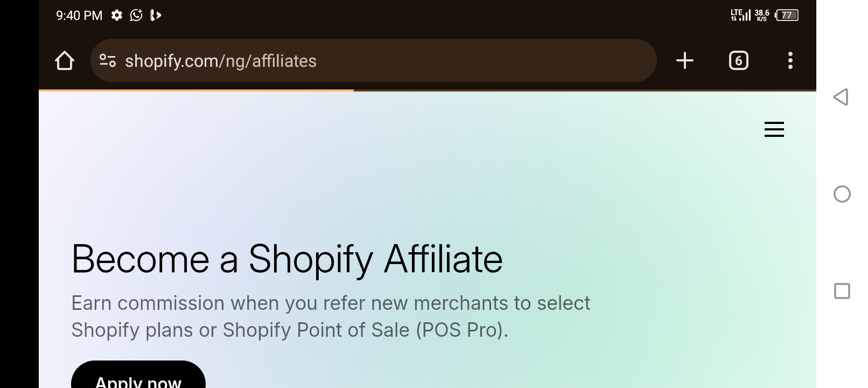Tap the WhatsApp notification icon in status bar

click(x=136, y=15)
